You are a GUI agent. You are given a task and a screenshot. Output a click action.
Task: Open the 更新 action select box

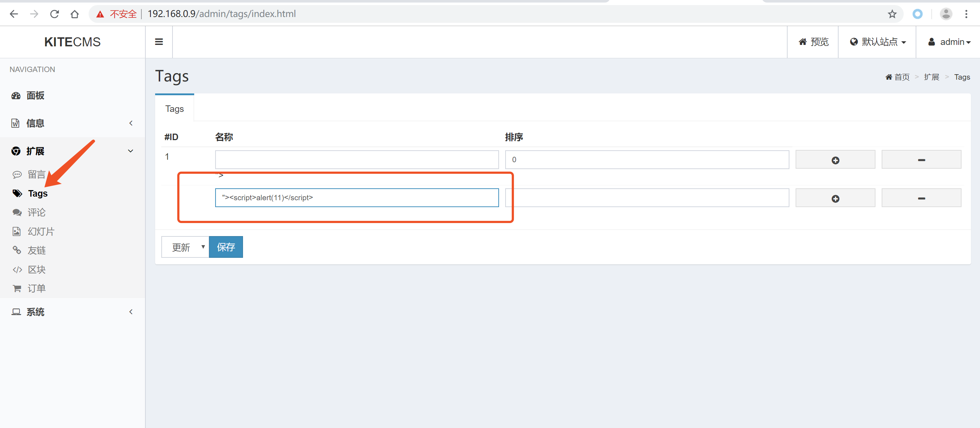185,247
